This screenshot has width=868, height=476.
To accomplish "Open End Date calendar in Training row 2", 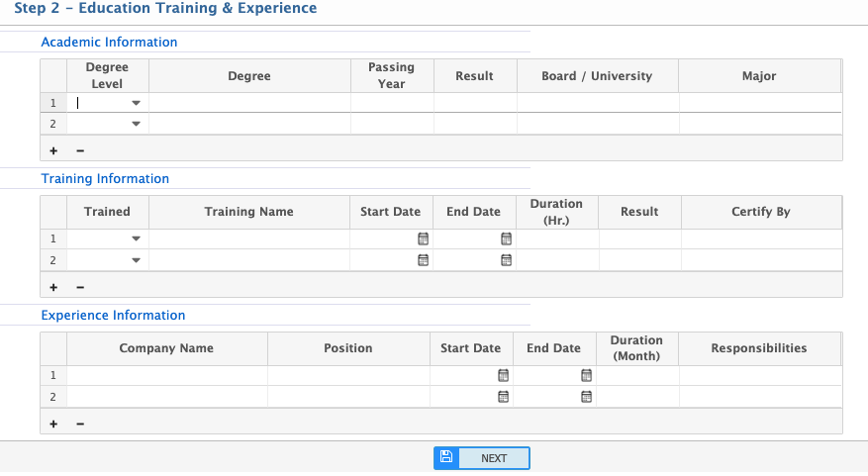I will click(x=506, y=260).
